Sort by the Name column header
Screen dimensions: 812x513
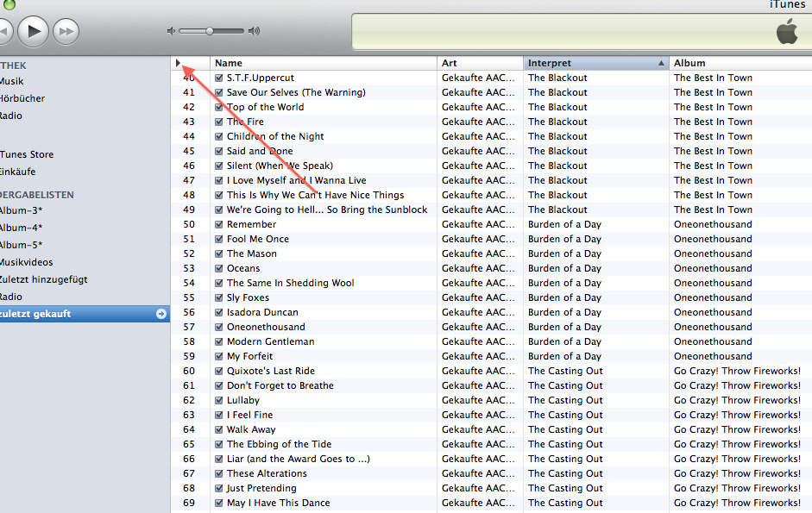pyautogui.click(x=323, y=63)
